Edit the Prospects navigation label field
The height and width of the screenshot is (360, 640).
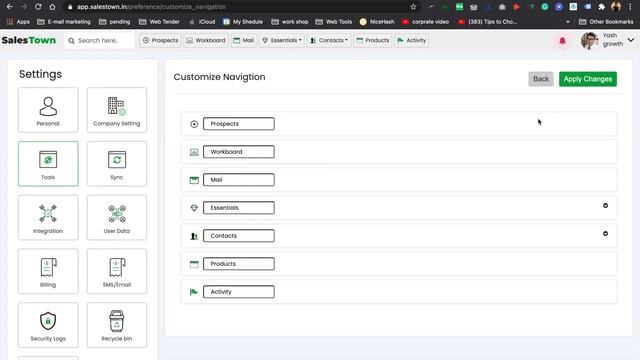[x=239, y=124]
